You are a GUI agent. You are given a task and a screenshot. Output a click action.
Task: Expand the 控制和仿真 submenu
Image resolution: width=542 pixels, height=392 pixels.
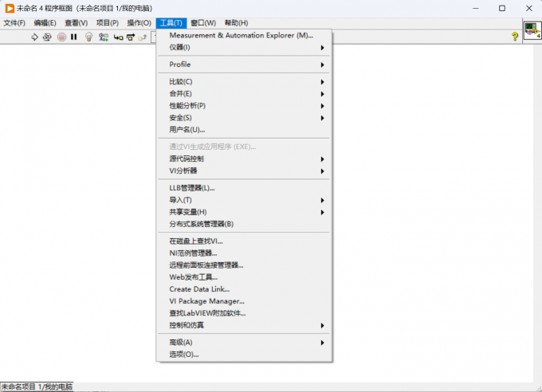point(244,325)
